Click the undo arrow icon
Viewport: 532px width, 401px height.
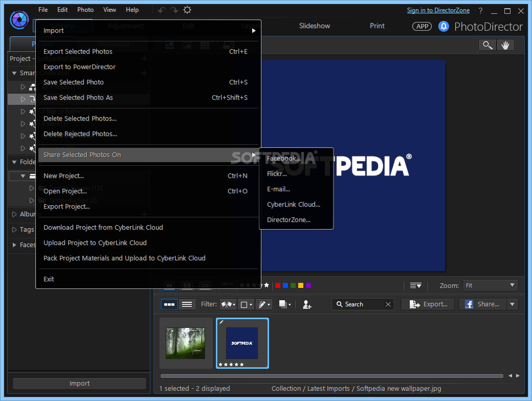click(x=162, y=10)
